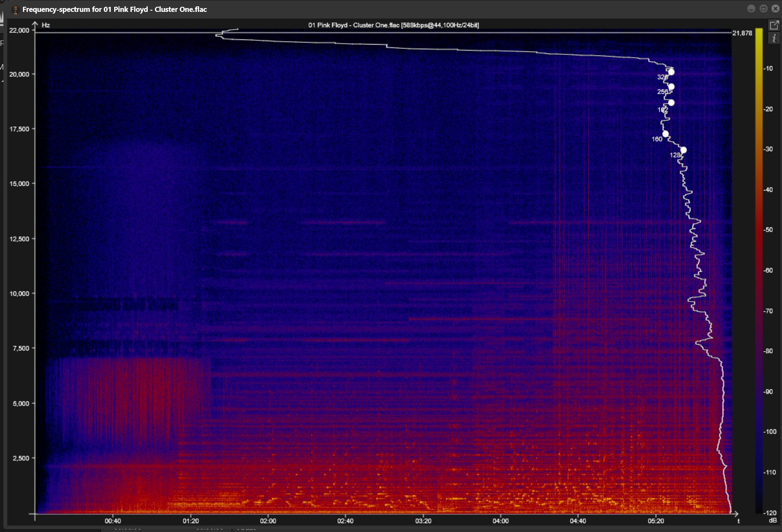Click the 01:20 time axis label
Viewport: 782px width, 532px height.
pyautogui.click(x=191, y=521)
